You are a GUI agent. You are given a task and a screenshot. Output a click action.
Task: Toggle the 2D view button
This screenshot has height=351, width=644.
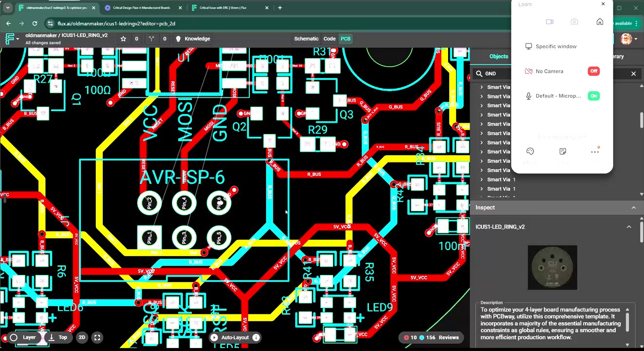click(x=82, y=337)
